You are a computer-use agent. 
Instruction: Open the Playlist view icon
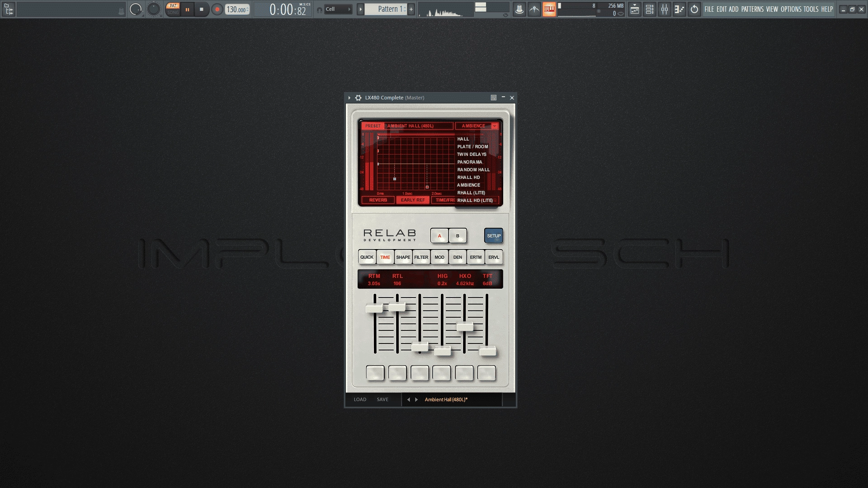635,9
